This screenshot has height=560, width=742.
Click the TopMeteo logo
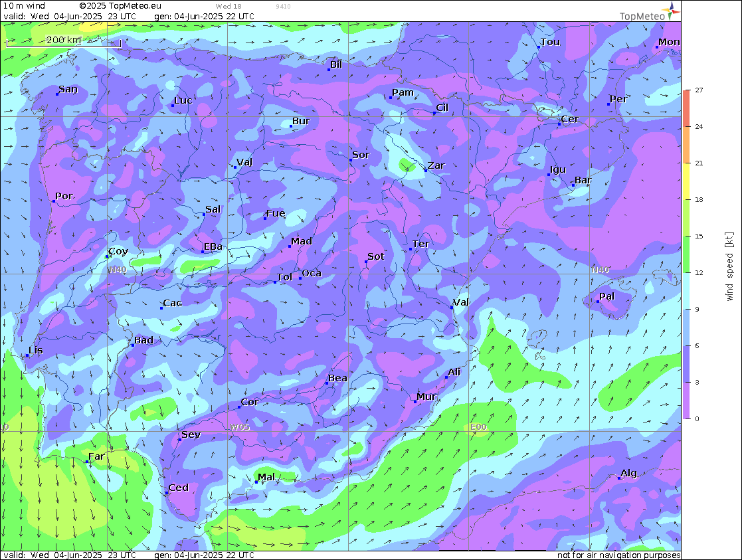pos(649,12)
